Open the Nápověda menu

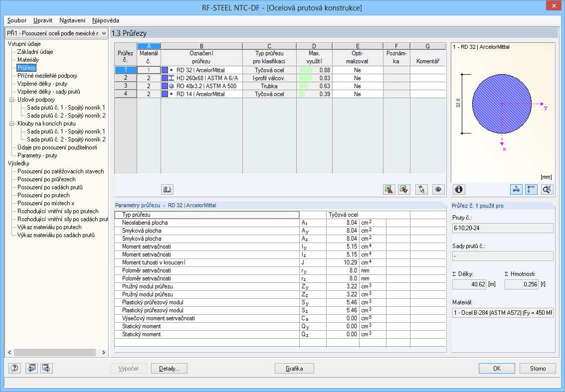tap(106, 20)
